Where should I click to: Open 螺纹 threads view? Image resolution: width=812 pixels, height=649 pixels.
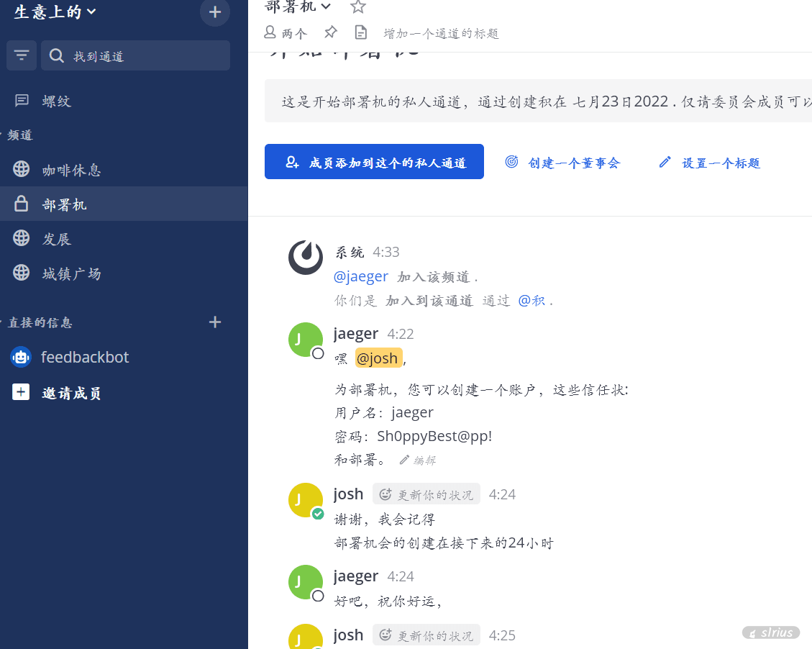[x=56, y=101]
